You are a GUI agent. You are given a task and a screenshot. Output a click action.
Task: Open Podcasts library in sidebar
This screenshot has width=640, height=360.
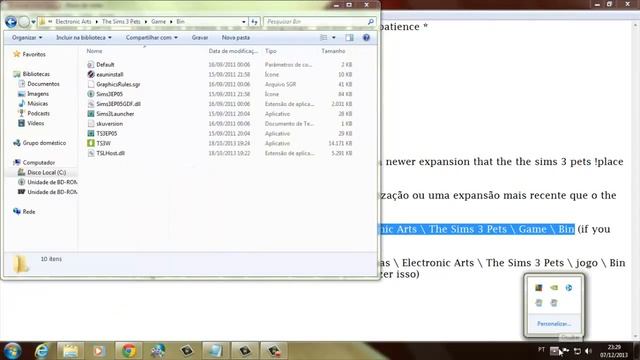pyautogui.click(x=38, y=113)
